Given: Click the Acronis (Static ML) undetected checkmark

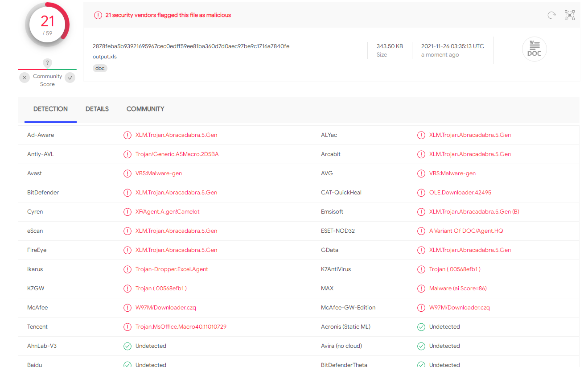Looking at the screenshot, I should click(421, 327).
